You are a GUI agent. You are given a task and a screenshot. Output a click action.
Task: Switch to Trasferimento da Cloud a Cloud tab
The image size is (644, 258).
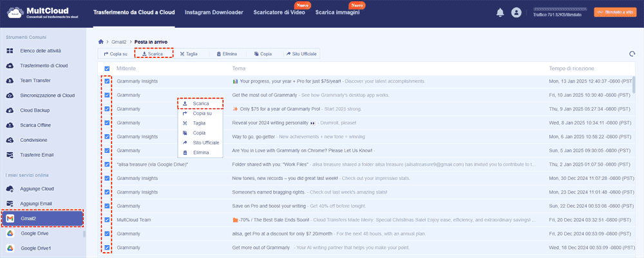[x=134, y=12]
